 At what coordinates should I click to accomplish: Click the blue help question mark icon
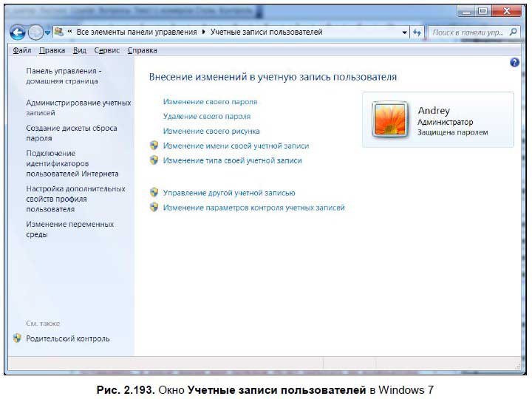[x=514, y=64]
